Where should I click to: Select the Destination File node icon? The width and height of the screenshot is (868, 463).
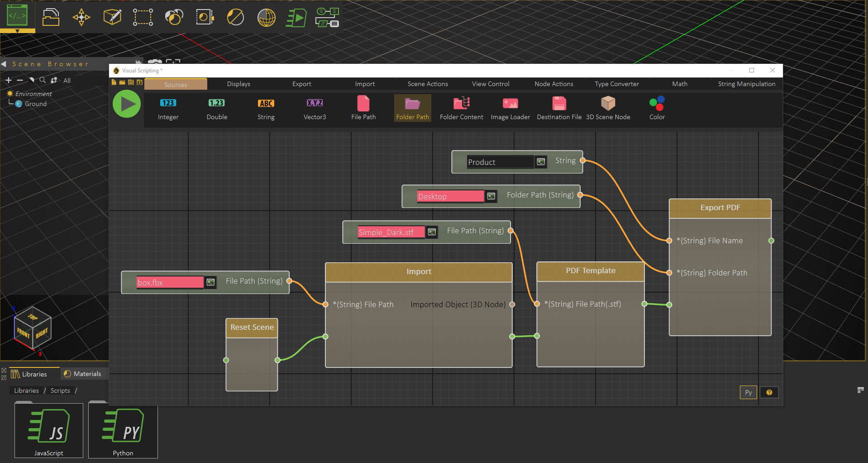[558, 108]
